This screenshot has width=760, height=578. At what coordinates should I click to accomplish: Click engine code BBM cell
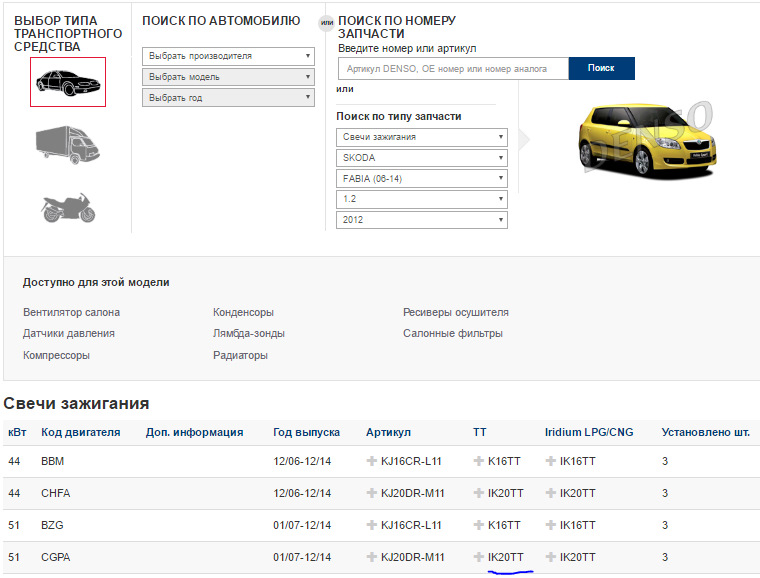[x=52, y=461]
